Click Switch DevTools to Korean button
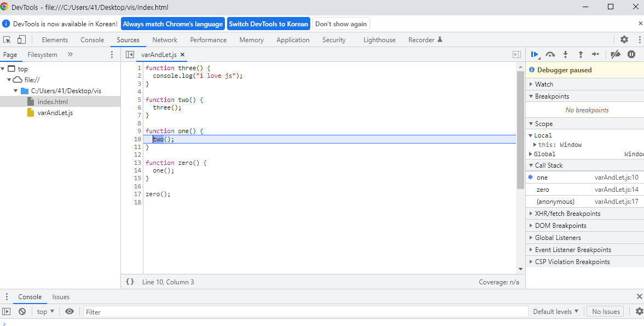The height and width of the screenshot is (326, 644). [269, 24]
